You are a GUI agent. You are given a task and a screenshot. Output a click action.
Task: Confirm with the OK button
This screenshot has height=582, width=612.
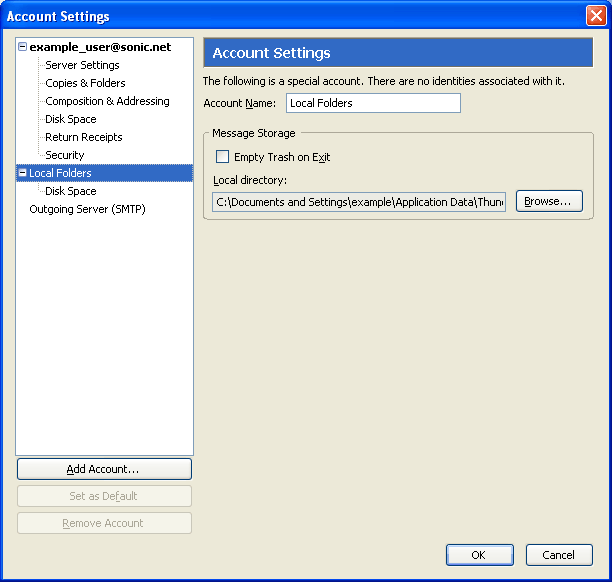480,555
